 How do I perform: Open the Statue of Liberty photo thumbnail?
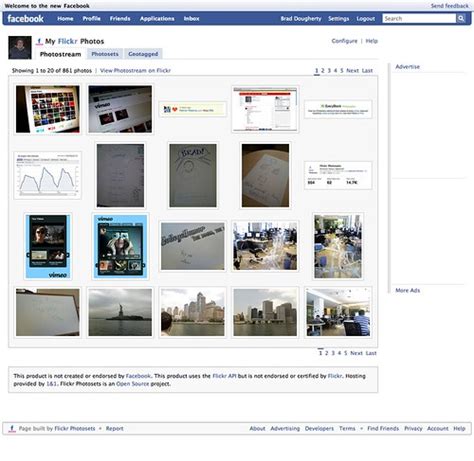tap(120, 312)
